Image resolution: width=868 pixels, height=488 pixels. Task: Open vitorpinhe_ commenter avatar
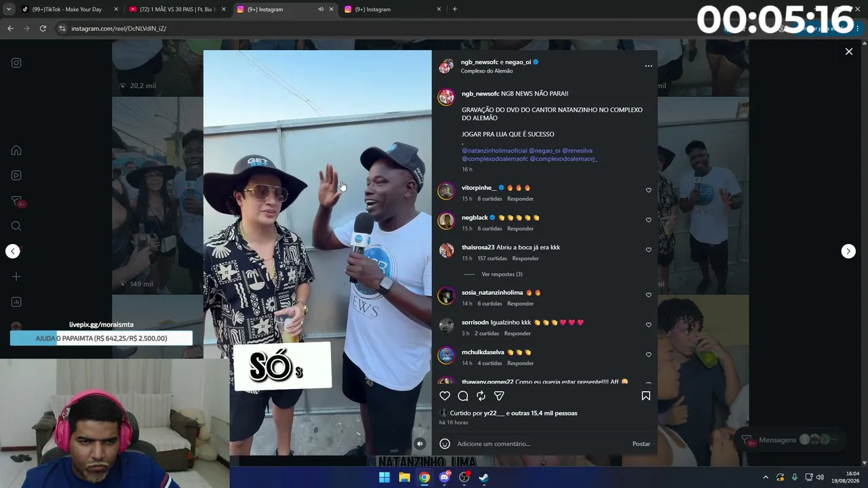point(446,190)
